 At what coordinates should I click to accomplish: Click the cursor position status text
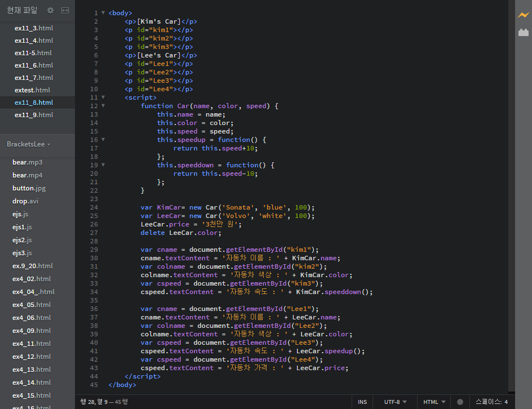(104, 402)
